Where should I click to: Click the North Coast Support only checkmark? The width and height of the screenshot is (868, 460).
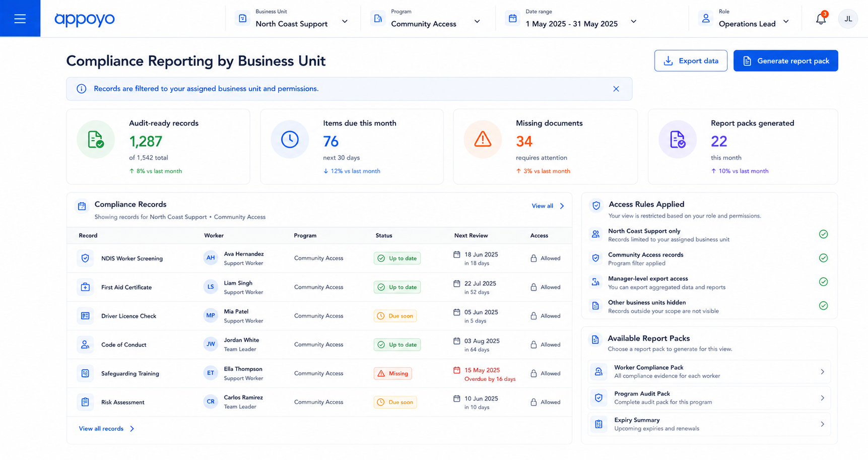click(823, 234)
